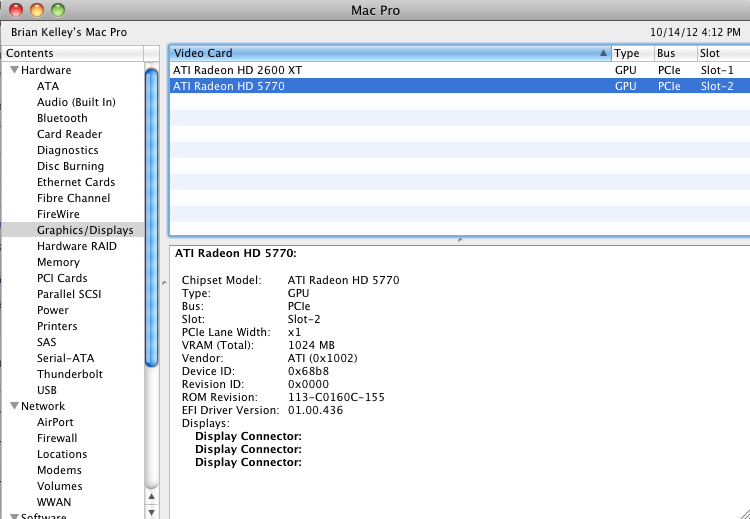This screenshot has height=519, width=750.
Task: Zoom the Mac Pro window with green button
Action: coord(58,10)
